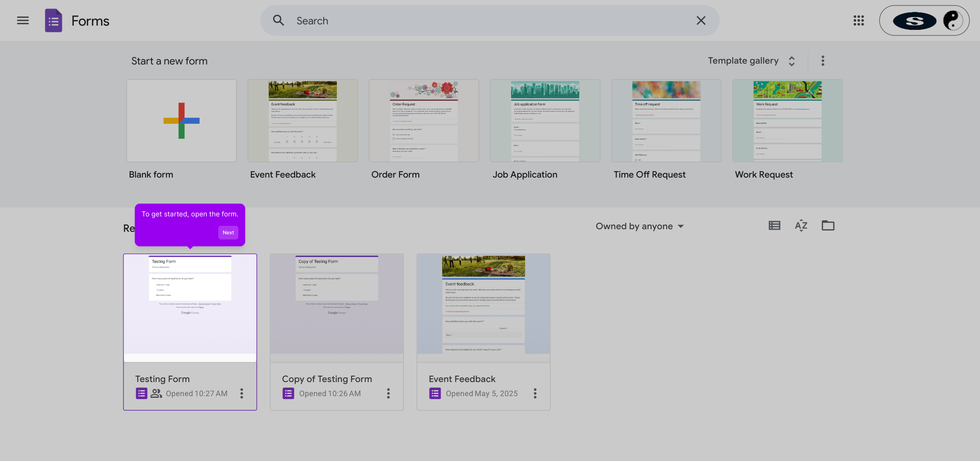Click the black S account logo

[914, 21]
